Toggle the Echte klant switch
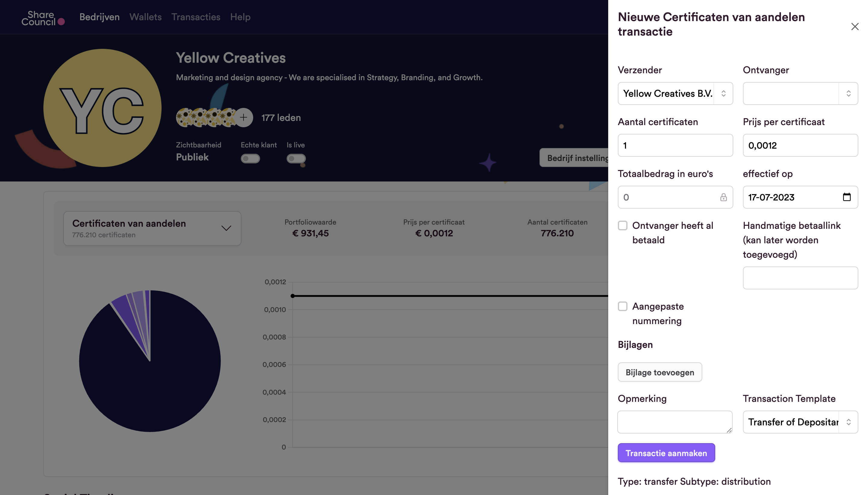The image size is (868, 495). (250, 159)
